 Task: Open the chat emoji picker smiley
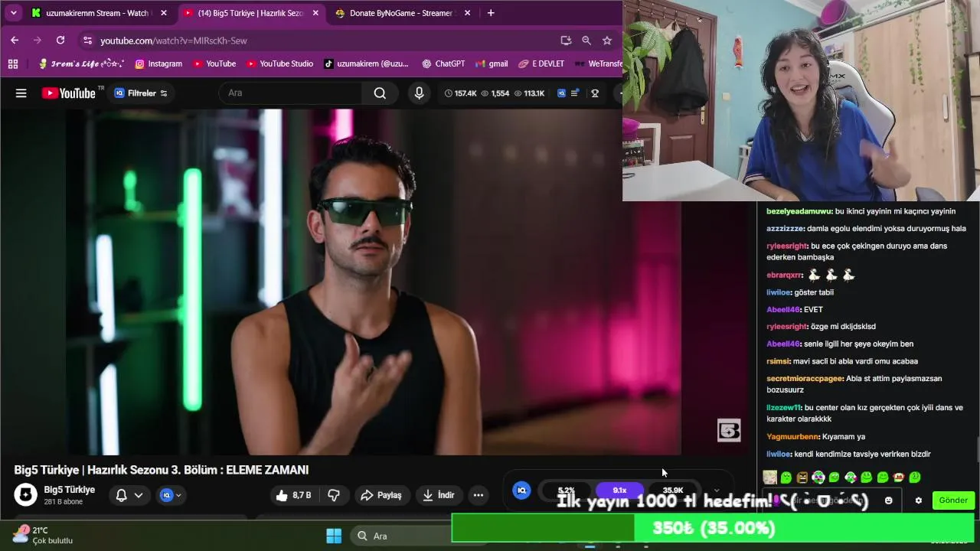click(x=888, y=500)
